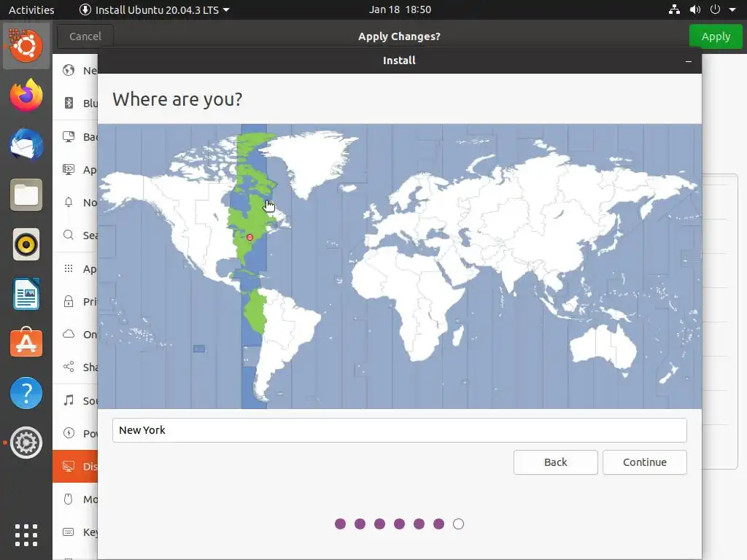Pick Australia on the timezone map
The image size is (747, 560).
(603, 348)
